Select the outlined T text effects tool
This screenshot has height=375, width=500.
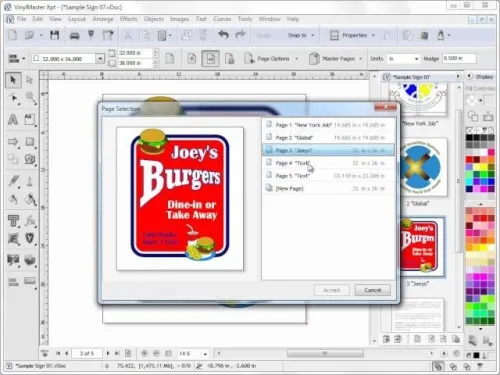point(13,221)
